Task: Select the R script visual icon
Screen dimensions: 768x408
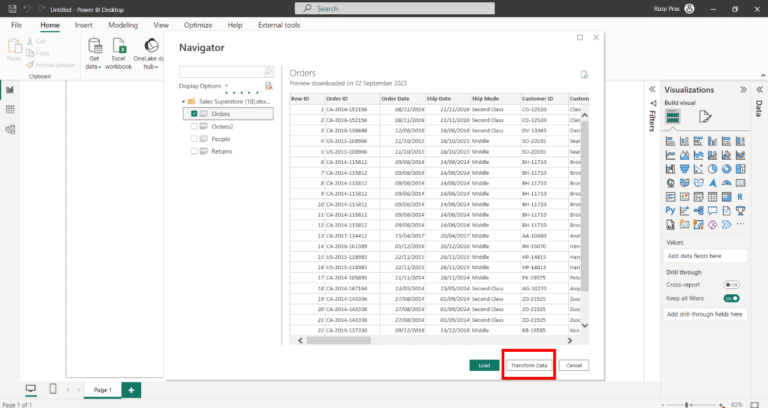Action: 740,197
